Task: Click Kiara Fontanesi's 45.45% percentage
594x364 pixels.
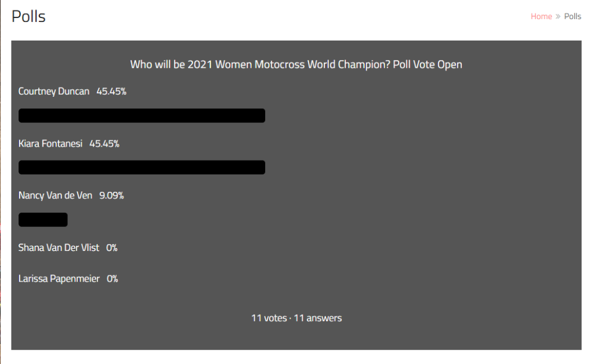Action: pos(104,143)
